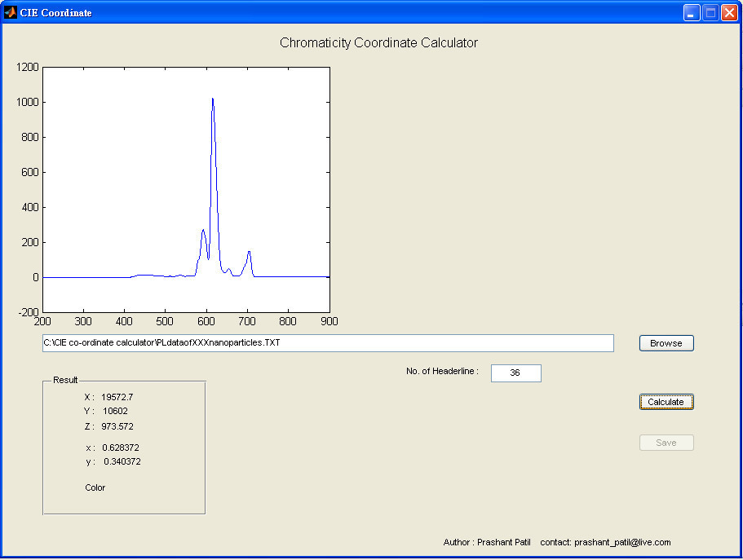Click the y chromaticity value 0.340372

coord(122,461)
